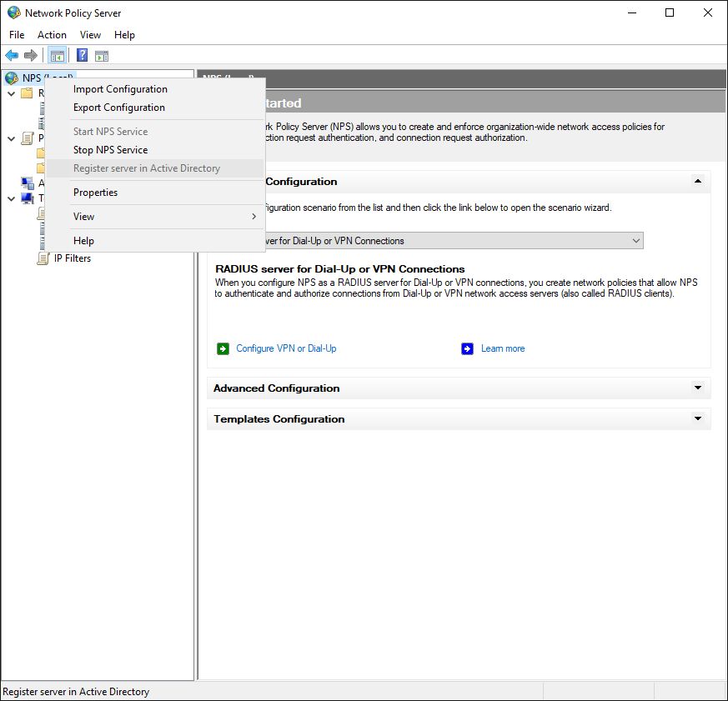
Task: Click Register server in Active Directory menu entry
Action: click(x=155, y=168)
